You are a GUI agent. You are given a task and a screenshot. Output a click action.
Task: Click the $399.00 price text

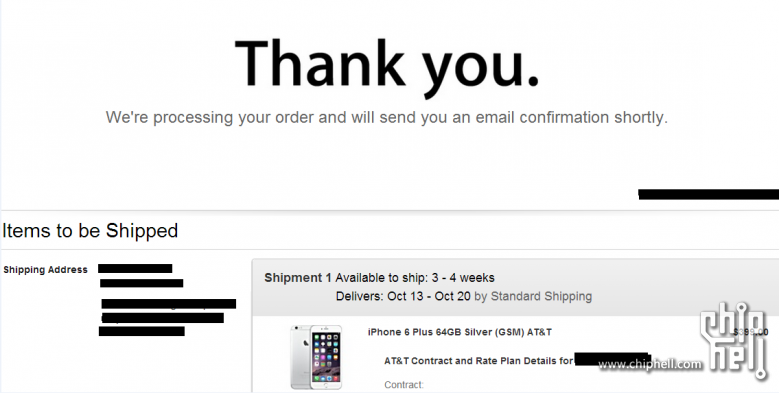click(751, 332)
